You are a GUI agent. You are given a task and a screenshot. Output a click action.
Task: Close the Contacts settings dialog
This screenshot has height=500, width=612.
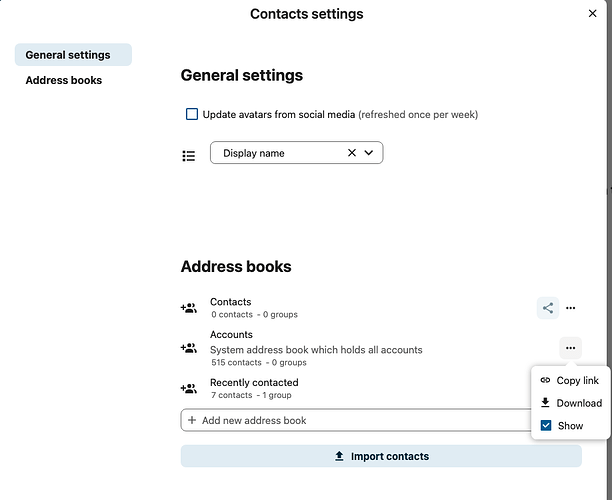pyautogui.click(x=592, y=14)
